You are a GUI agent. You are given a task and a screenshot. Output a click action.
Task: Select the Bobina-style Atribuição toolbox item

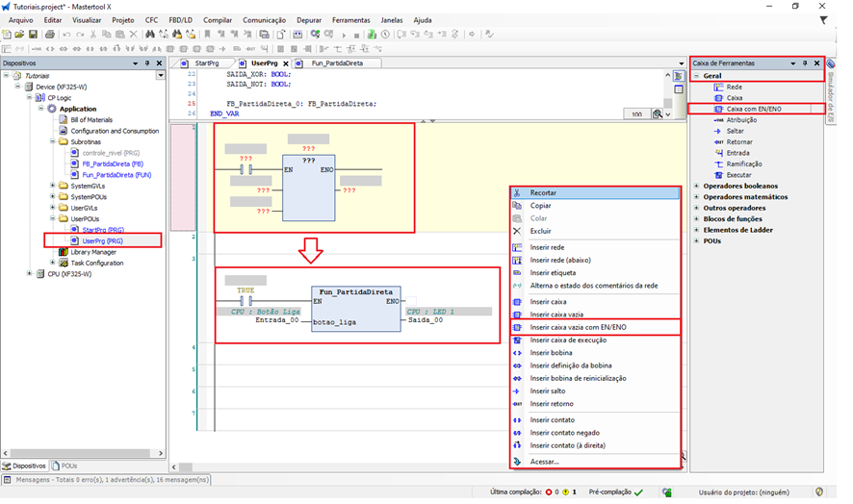point(740,120)
